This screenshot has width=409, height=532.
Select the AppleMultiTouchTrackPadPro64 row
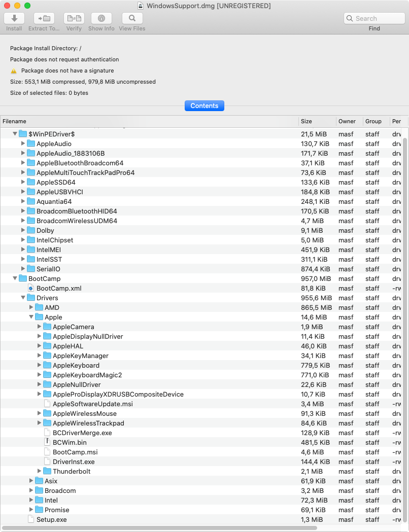pos(201,173)
